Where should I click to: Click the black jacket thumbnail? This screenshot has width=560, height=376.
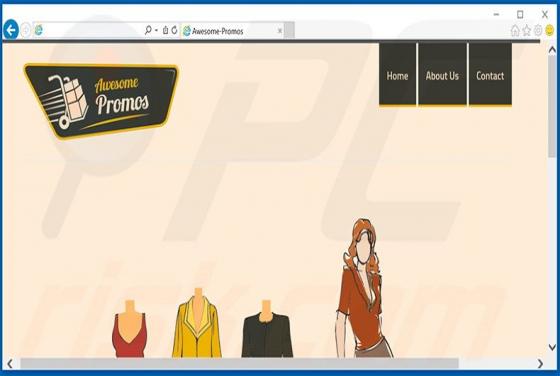[267, 329]
